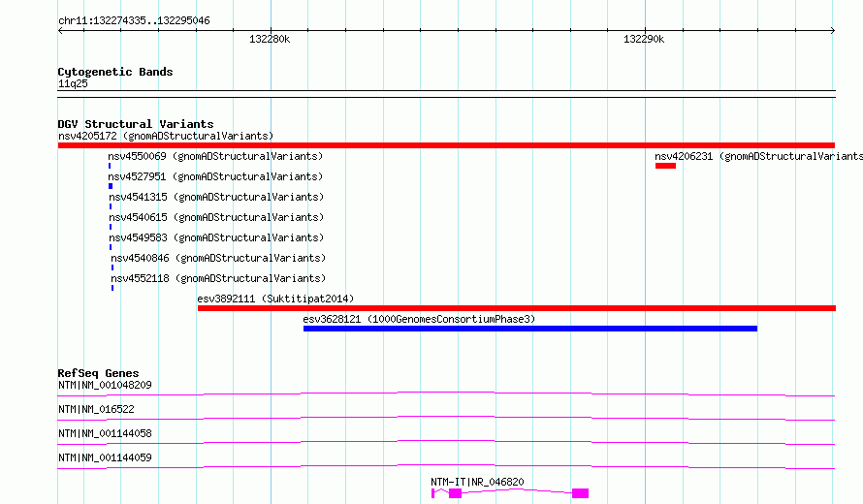Click the chr11:132274335..132295046 coordinates label
Screen dimensions: 863x504
[x=134, y=21]
